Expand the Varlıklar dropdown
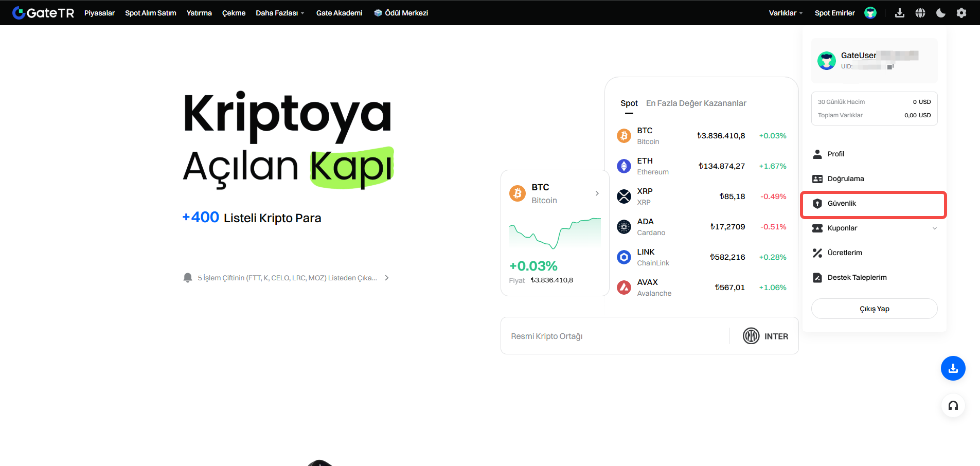 click(x=785, y=13)
